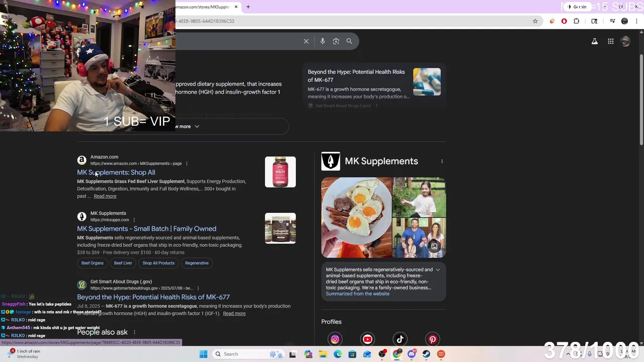Open the pills thumbnail in the top card
The height and width of the screenshot is (362, 644).
427,81
